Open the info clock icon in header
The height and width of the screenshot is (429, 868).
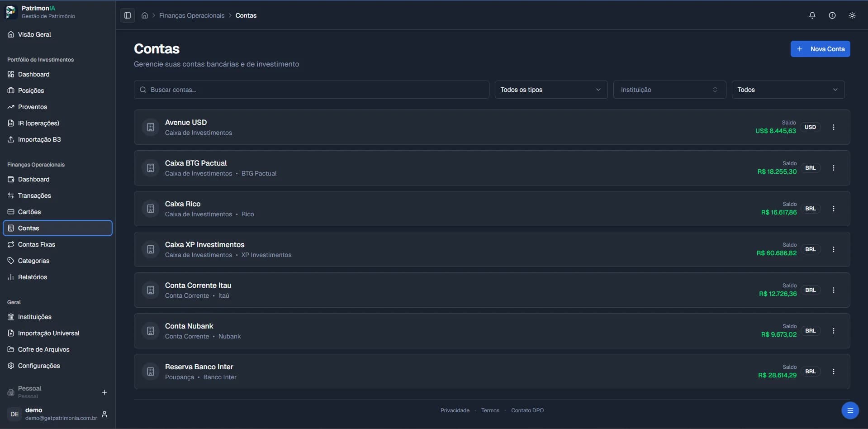click(x=832, y=15)
